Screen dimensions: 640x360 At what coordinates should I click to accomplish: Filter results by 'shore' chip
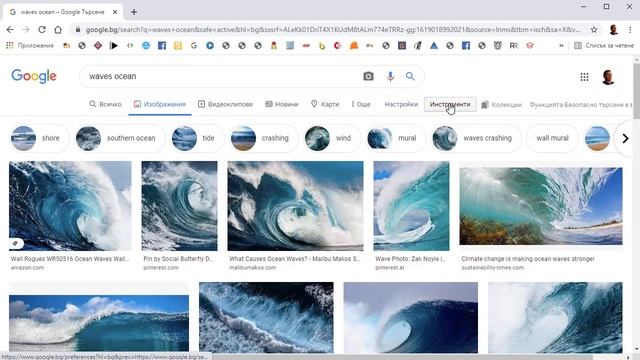40,138
